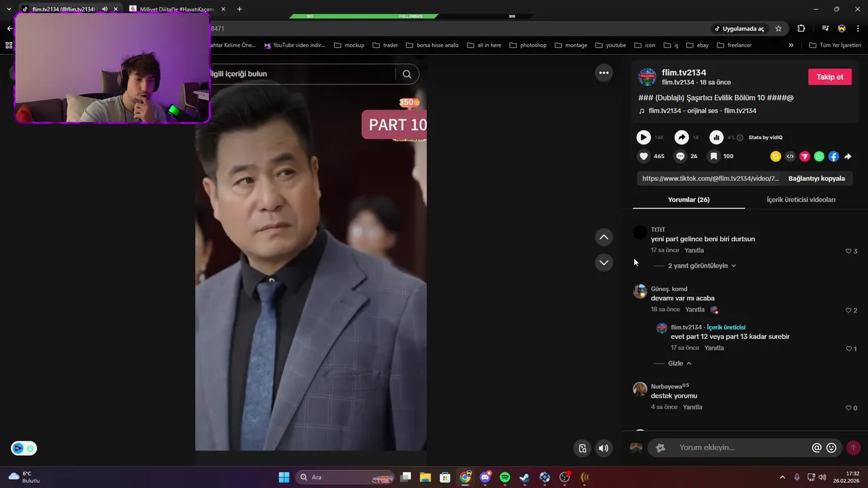Viewport: 868px width, 488px height.
Task: Open the Extensions puzzle menu
Action: pyautogui.click(x=802, y=28)
